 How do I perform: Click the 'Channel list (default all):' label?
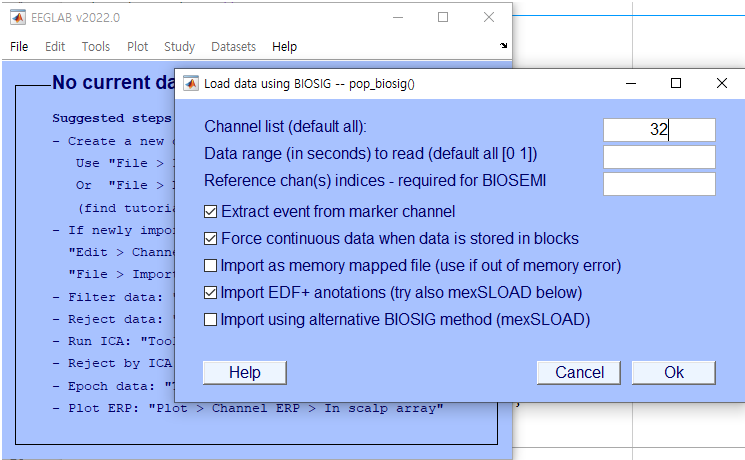285,126
